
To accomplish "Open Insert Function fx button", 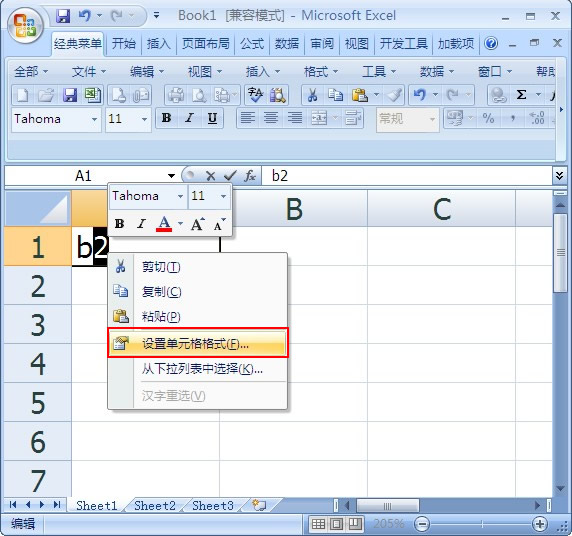I will tap(250, 176).
